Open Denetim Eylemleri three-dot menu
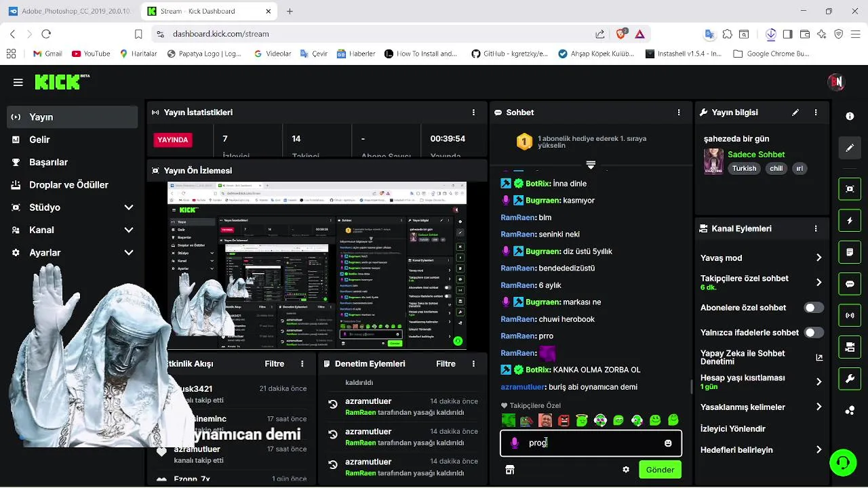The image size is (868, 488). tap(473, 364)
